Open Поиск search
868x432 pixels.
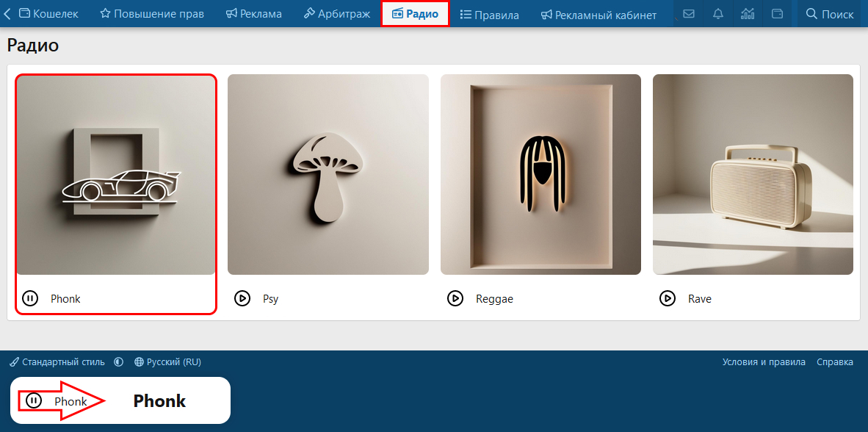point(830,14)
